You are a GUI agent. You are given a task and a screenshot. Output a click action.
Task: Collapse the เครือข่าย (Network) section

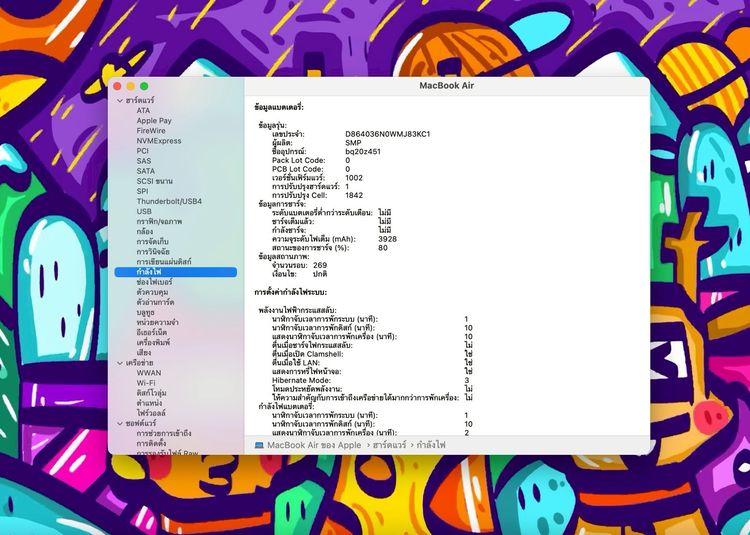pos(119,363)
